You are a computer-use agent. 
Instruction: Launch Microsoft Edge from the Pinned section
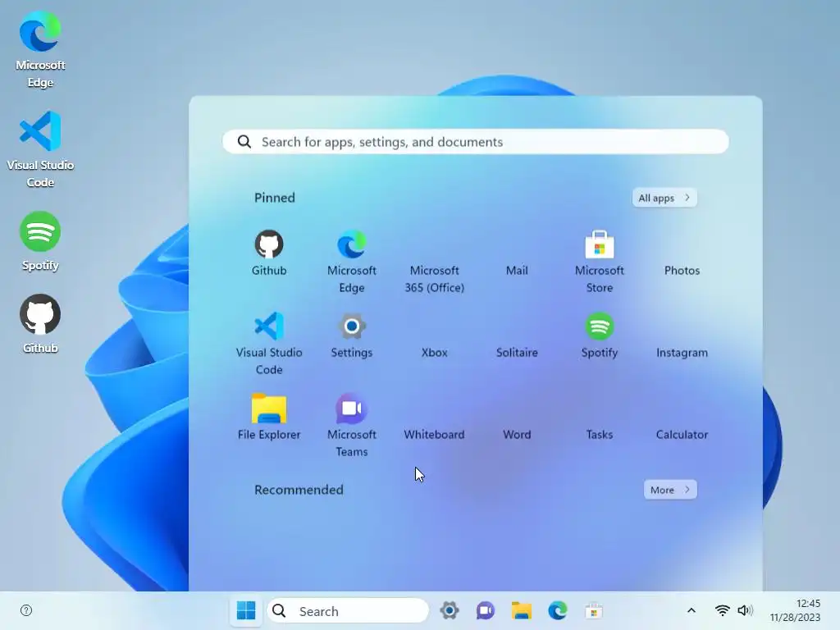351,262
